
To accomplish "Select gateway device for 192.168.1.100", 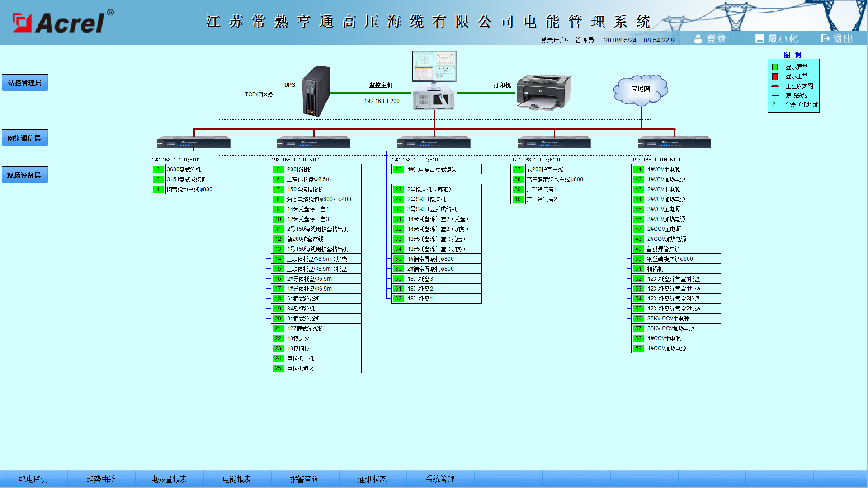I will click(194, 143).
